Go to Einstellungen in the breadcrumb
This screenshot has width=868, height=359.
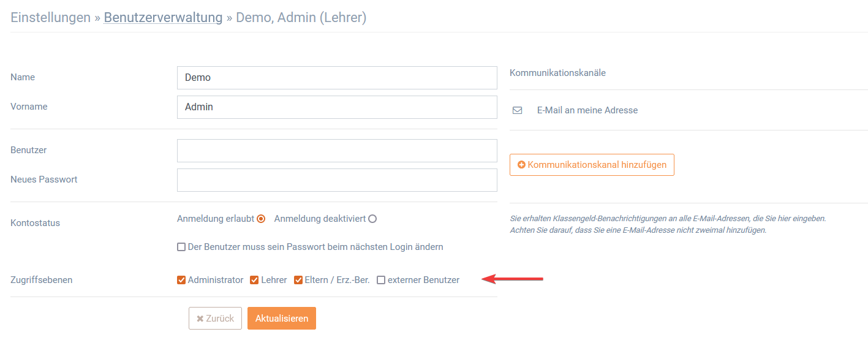click(x=51, y=18)
